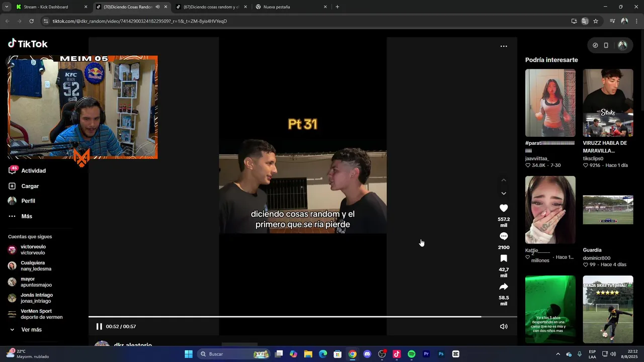The image size is (644, 362).
Task: Show hidden system tray icons
Action: (557, 354)
